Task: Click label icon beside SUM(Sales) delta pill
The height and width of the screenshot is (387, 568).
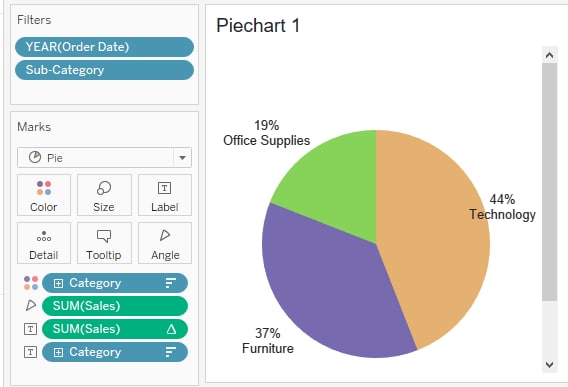Action: click(x=30, y=329)
